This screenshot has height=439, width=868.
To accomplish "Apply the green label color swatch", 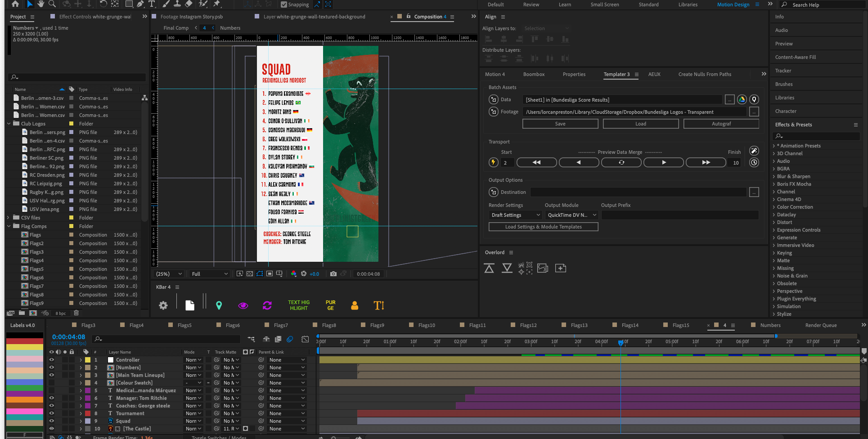I will pos(25,388).
